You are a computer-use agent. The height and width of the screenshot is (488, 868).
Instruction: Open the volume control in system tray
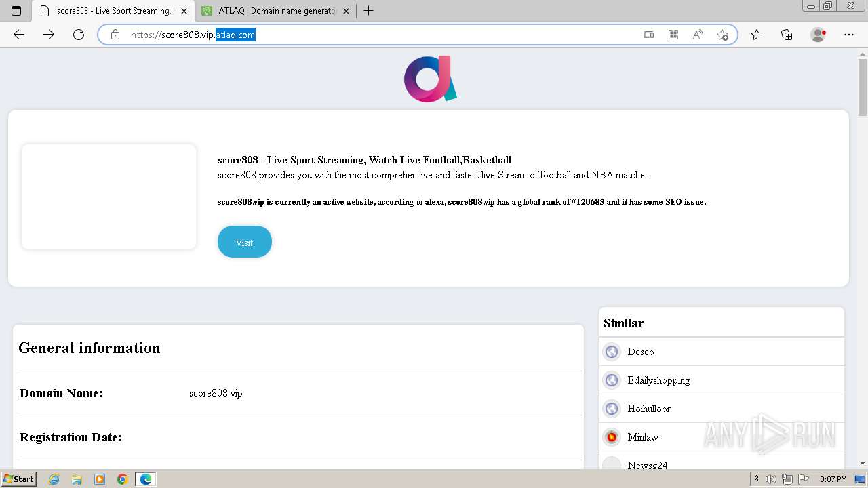tap(772, 479)
